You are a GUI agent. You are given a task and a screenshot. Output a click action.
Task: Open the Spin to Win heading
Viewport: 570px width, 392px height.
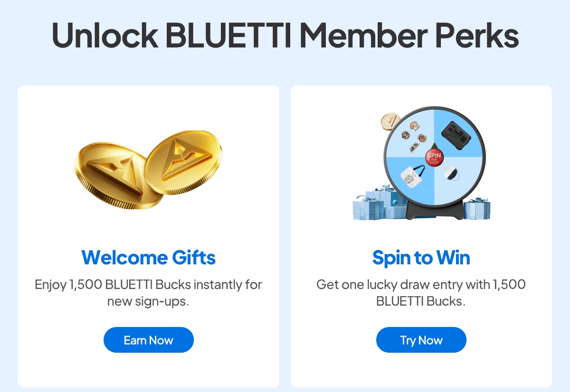[x=421, y=258]
